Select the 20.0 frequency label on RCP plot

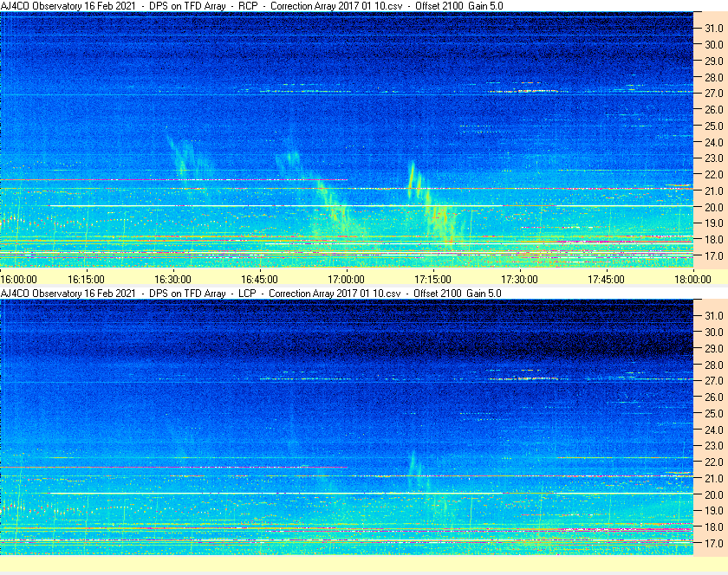[x=714, y=207]
